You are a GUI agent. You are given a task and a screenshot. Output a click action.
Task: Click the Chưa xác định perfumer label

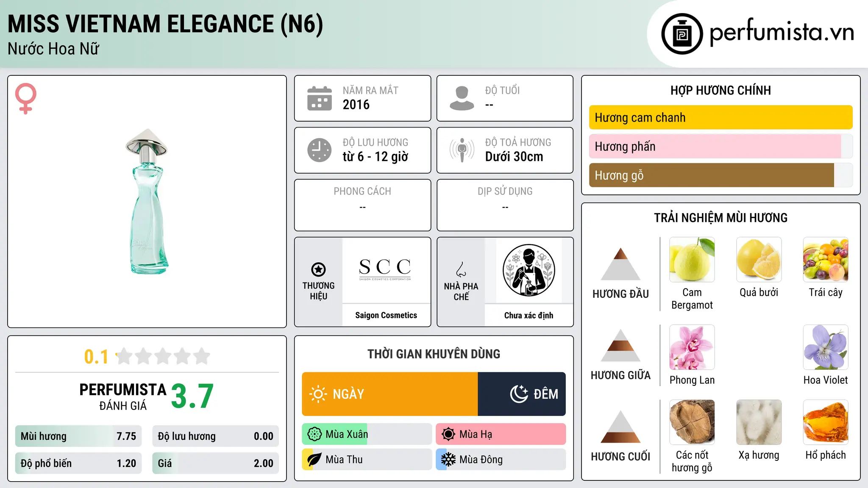pyautogui.click(x=529, y=315)
